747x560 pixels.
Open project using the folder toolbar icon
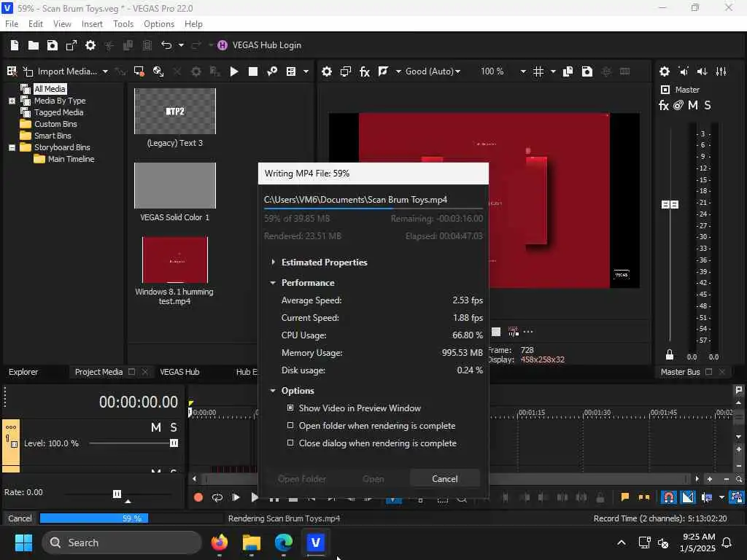[x=34, y=45]
